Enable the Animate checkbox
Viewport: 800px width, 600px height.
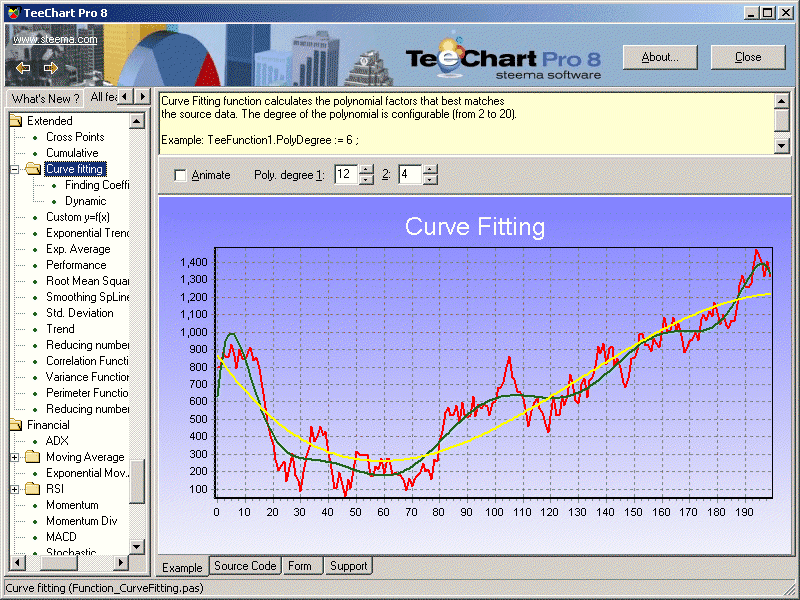pyautogui.click(x=180, y=176)
